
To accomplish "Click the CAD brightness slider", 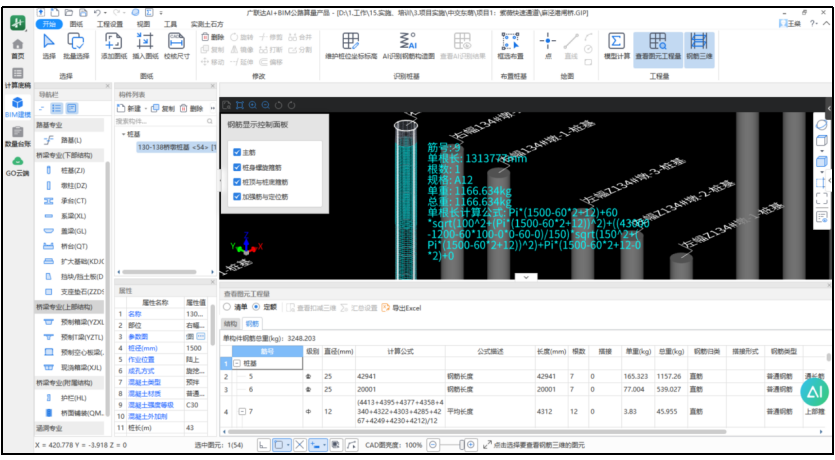I will coord(452,444).
